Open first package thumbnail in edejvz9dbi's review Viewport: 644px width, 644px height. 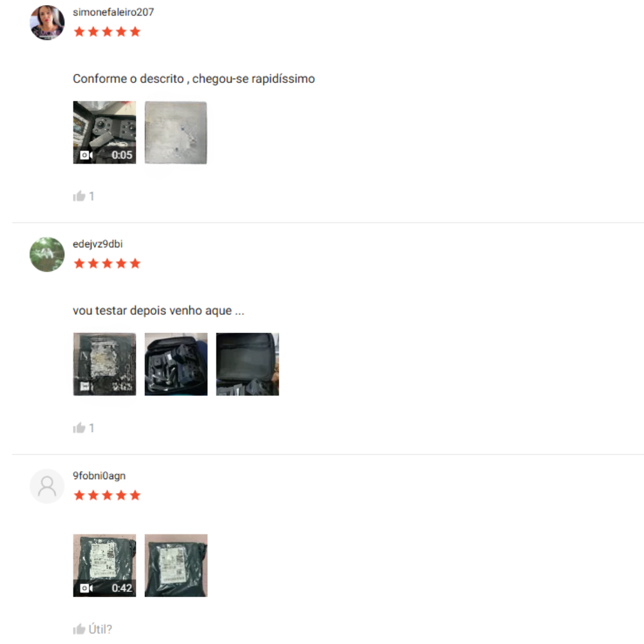(x=104, y=364)
